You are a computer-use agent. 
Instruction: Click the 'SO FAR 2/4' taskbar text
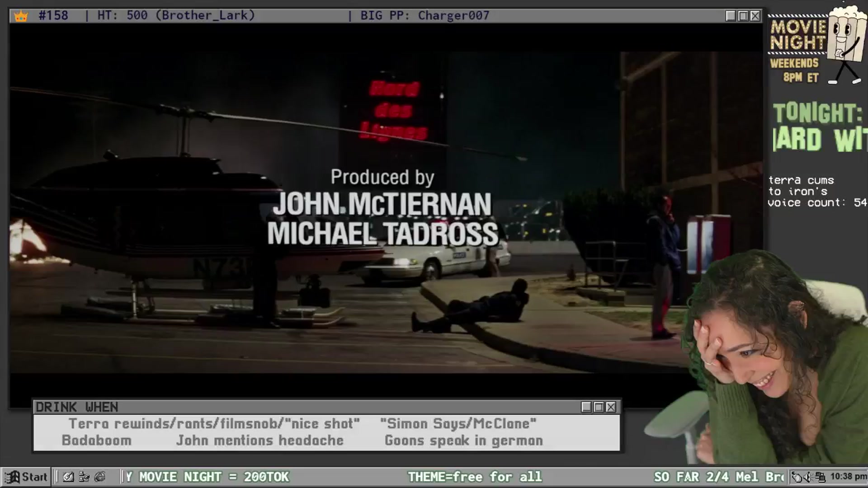(692, 477)
